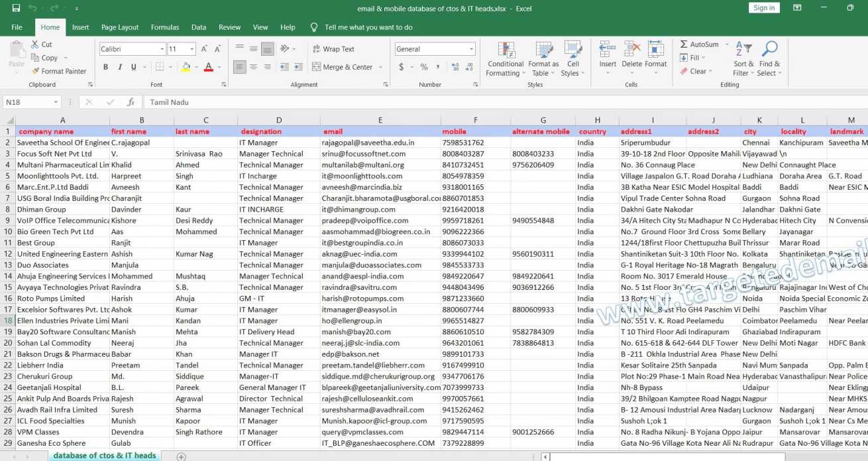Click the Increase Indent icon
Image resolution: width=868 pixels, height=461 pixels.
(298, 67)
